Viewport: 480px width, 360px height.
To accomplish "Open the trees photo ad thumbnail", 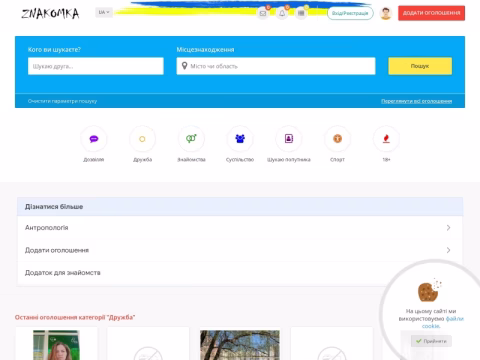I will tap(240, 345).
